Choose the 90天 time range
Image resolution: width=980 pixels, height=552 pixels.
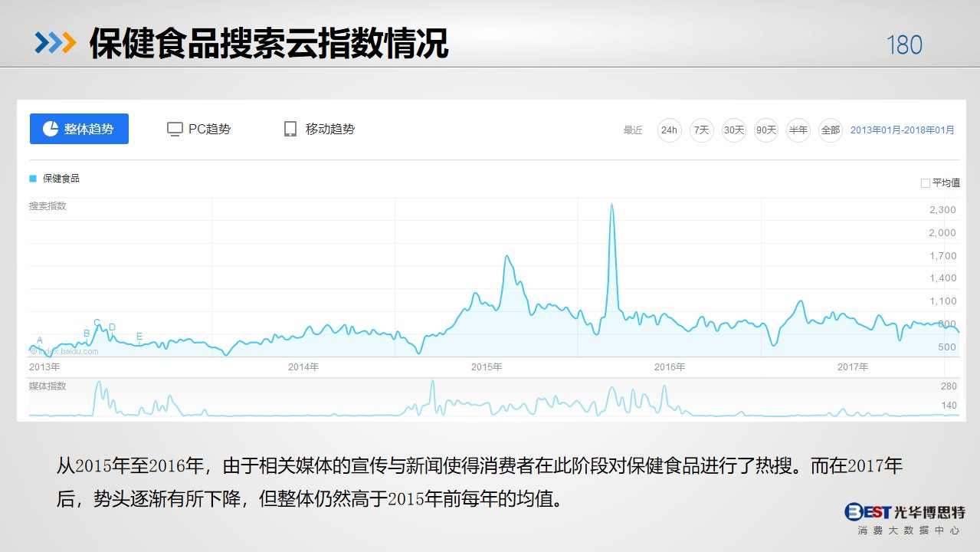click(x=766, y=130)
